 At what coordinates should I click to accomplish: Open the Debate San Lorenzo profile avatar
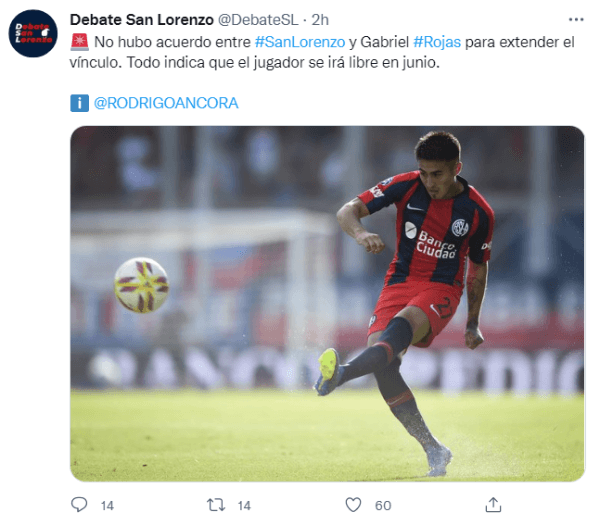(33, 34)
